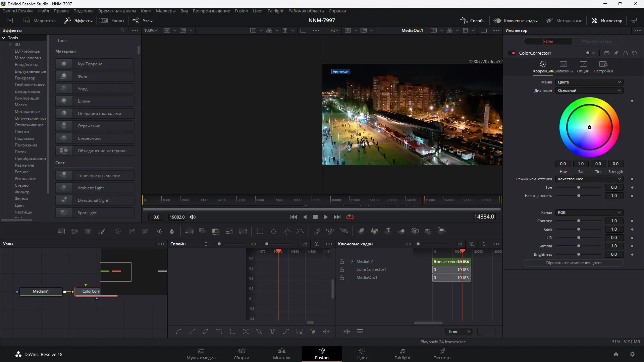Screen dimensions: 644x362
Task: Add a Brightness Contrast node
Action: coord(159,231)
